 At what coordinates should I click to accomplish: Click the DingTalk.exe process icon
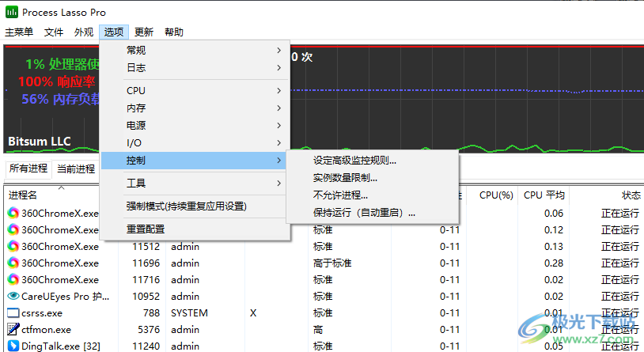(13, 346)
